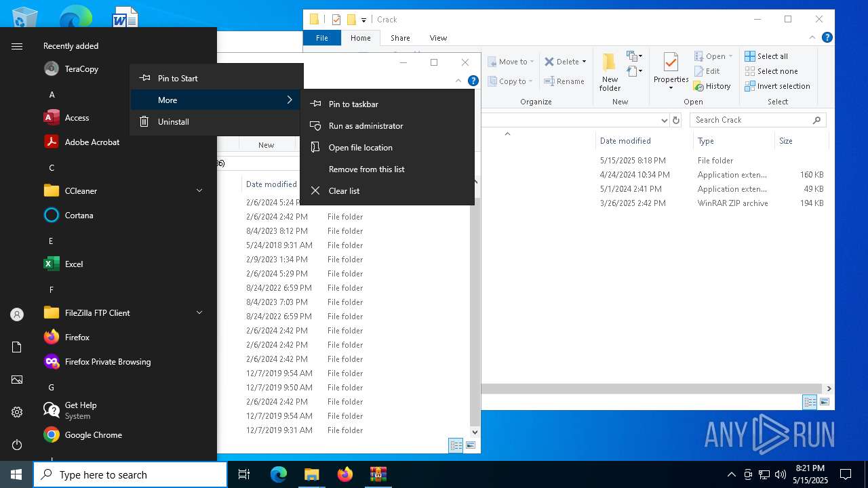Choose Uninstall from context menu
The height and width of the screenshot is (488, 868).
click(x=216, y=122)
